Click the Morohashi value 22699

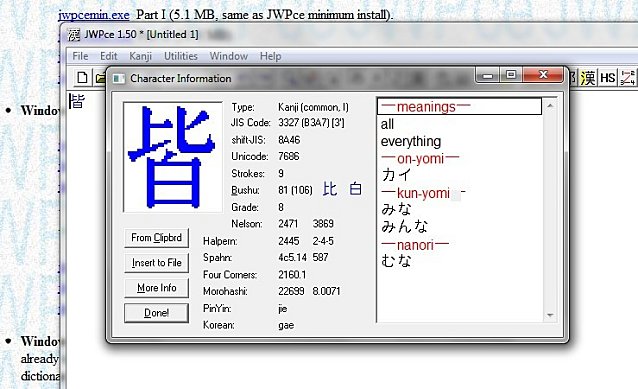click(x=291, y=291)
